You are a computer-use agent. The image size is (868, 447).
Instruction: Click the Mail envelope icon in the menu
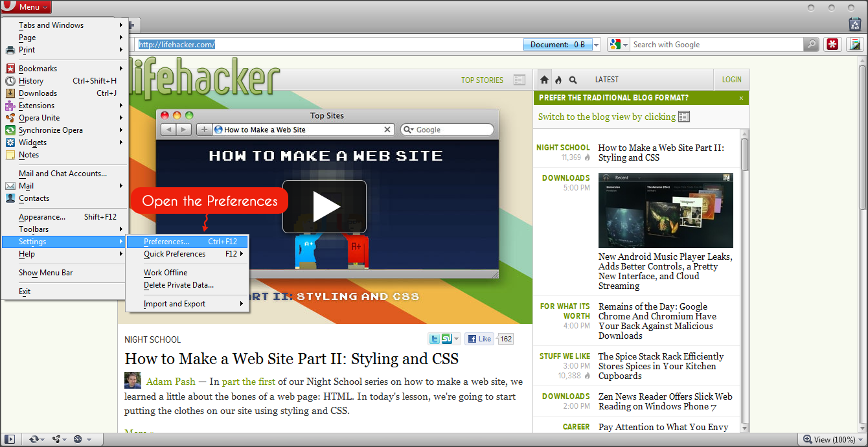(x=10, y=186)
